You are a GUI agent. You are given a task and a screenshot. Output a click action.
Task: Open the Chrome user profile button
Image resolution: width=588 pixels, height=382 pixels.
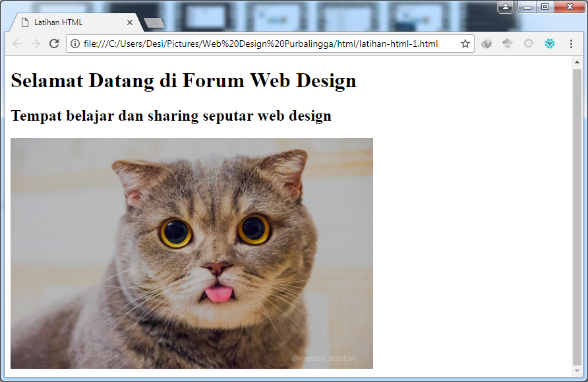pos(506,7)
